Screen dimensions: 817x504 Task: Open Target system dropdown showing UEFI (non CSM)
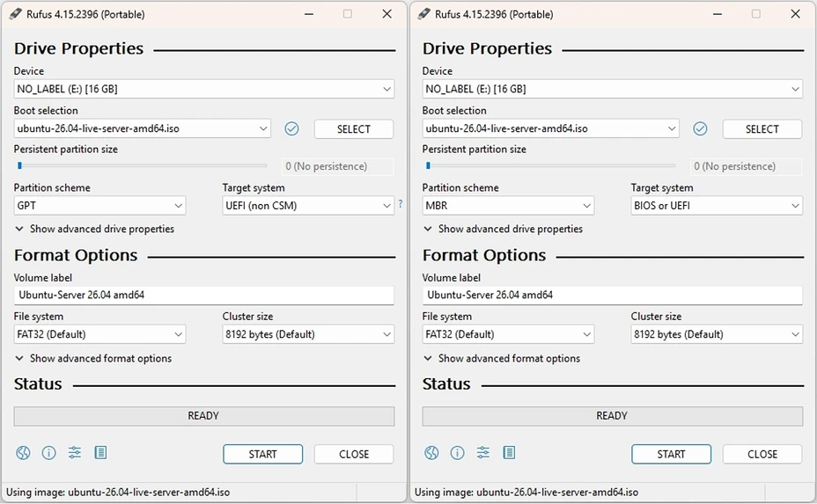coord(308,206)
